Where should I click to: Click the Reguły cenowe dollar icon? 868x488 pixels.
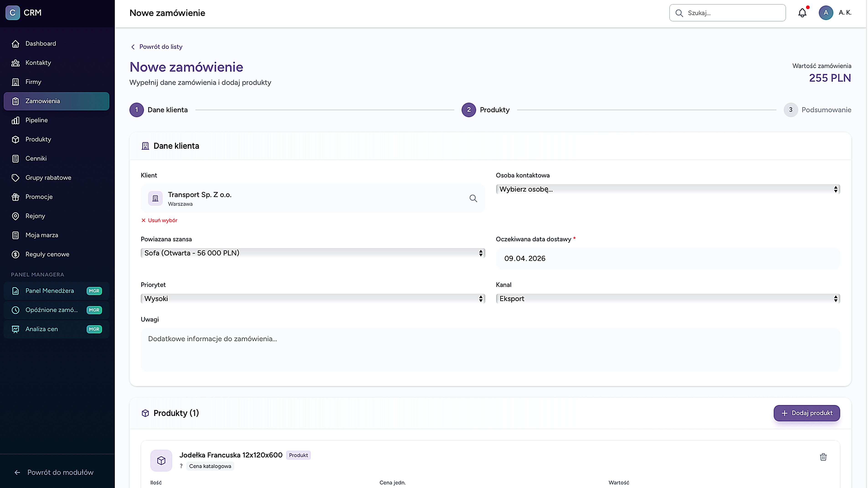[15, 254]
